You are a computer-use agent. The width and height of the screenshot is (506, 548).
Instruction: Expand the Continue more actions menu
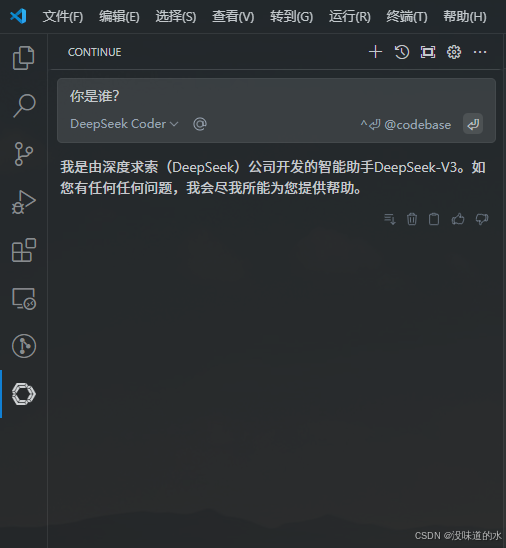480,52
